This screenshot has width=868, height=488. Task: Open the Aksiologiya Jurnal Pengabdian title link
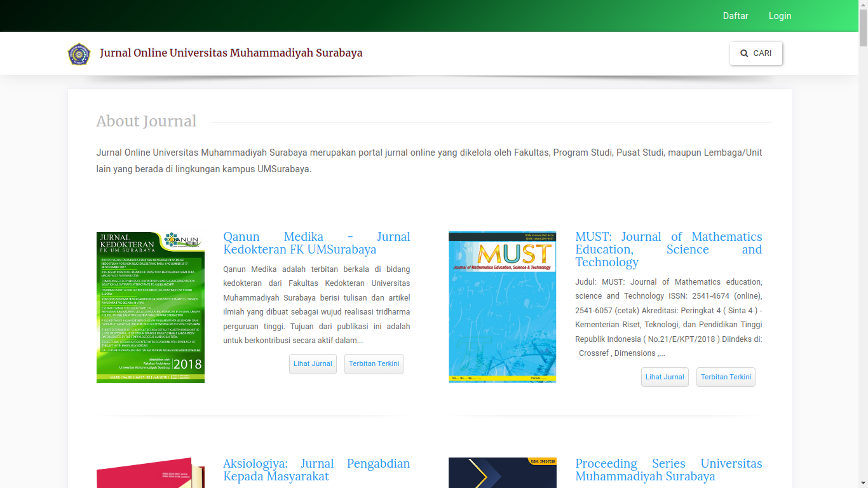(x=316, y=470)
